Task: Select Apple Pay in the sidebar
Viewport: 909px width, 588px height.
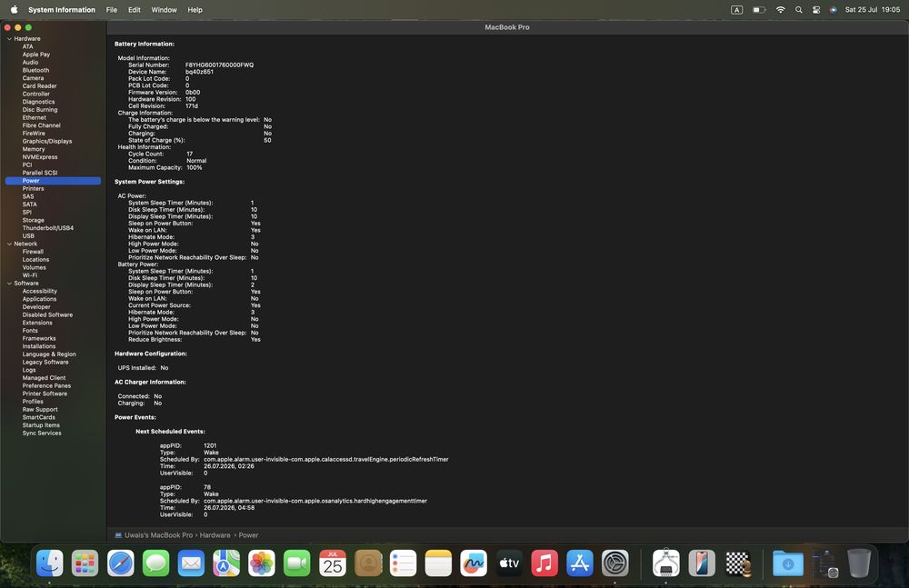Action: 36,55
